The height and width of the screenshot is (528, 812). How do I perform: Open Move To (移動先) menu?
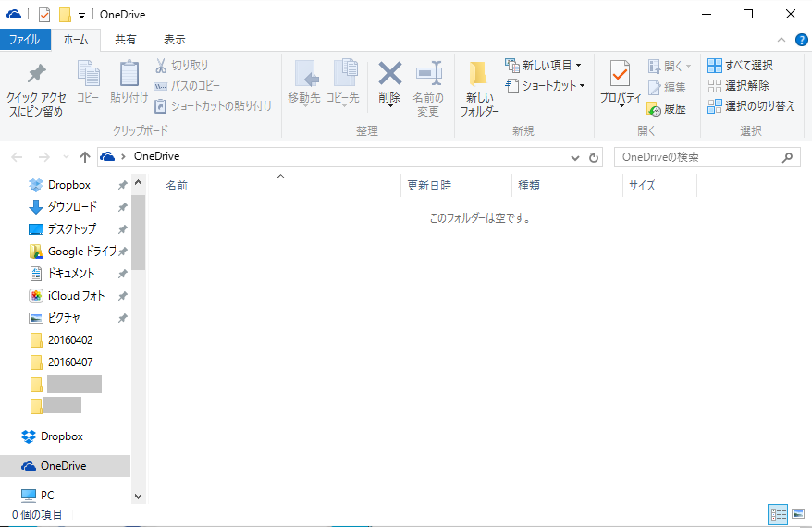(x=304, y=83)
